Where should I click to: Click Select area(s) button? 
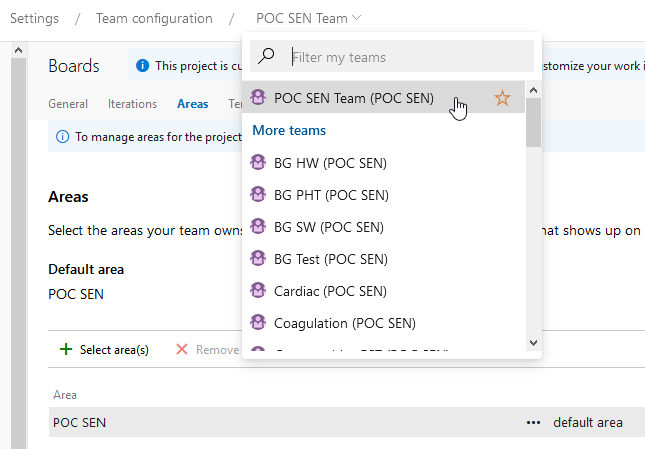104,349
